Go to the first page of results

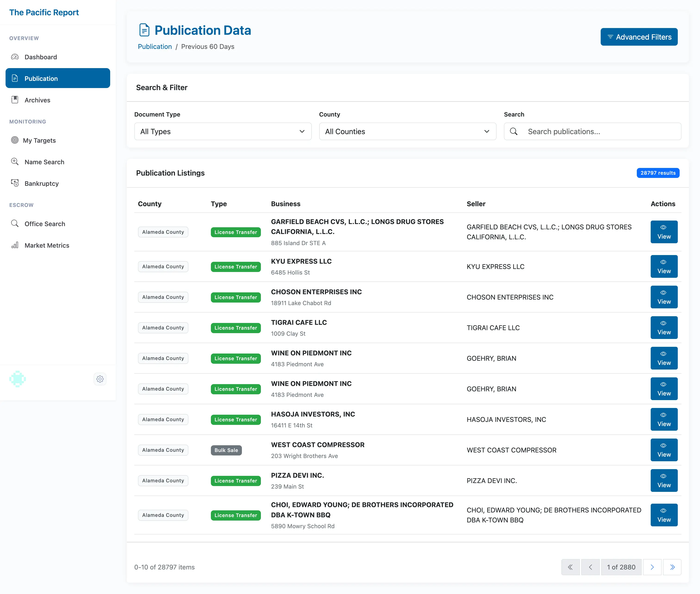pyautogui.click(x=571, y=567)
